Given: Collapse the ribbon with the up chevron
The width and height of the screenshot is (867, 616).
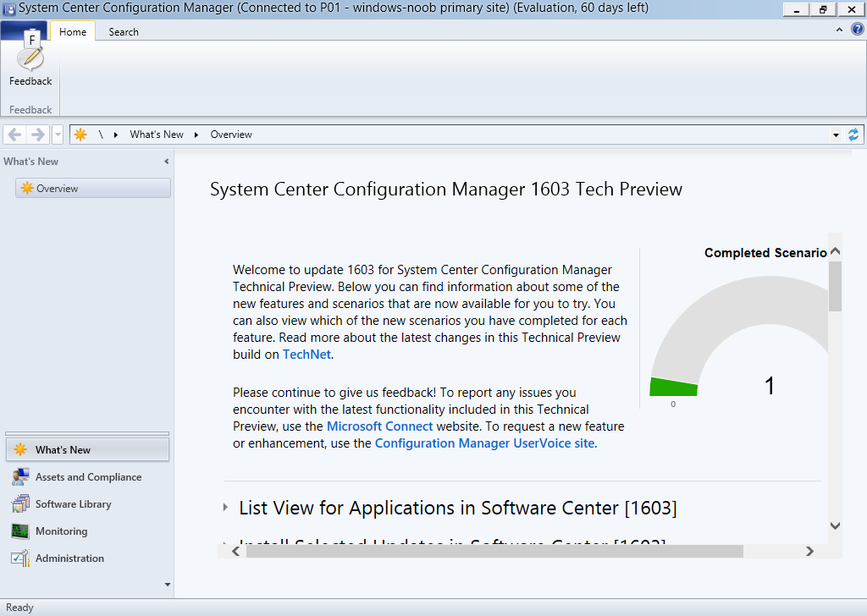Looking at the screenshot, I should click(839, 30).
